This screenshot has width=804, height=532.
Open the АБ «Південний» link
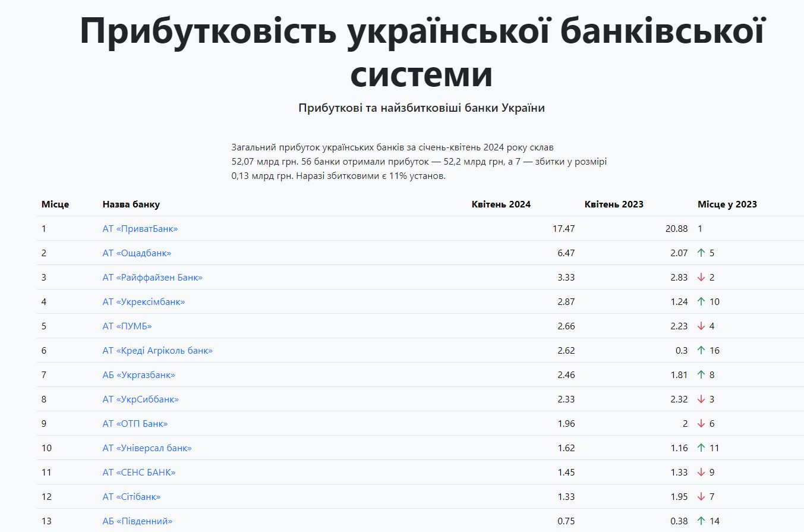tap(137, 521)
